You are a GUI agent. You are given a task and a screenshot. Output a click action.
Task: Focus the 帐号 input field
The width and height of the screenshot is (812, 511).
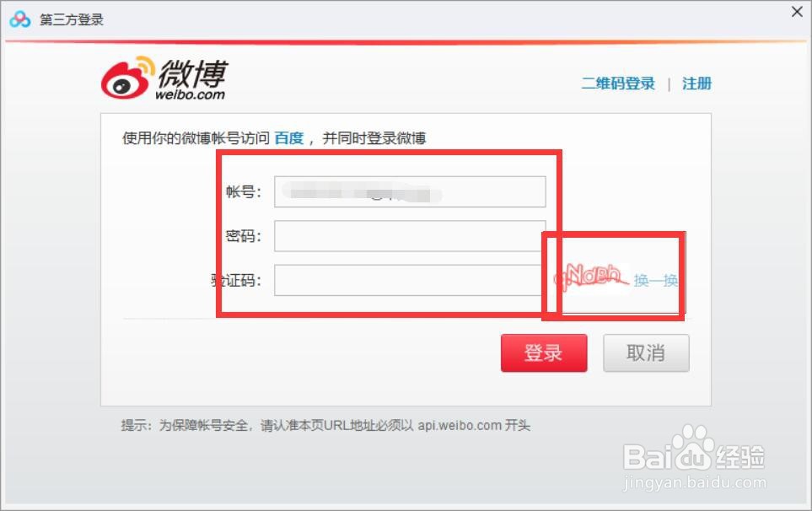(410, 191)
